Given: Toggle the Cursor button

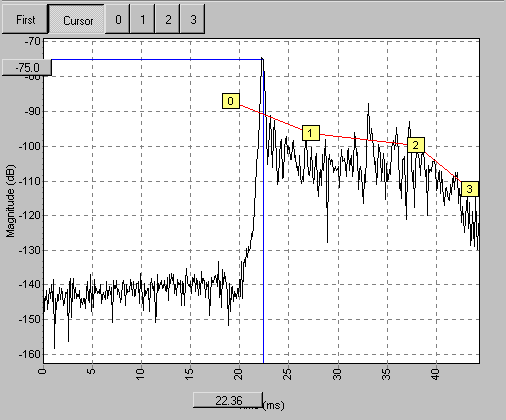Looking at the screenshot, I should pos(77,19).
